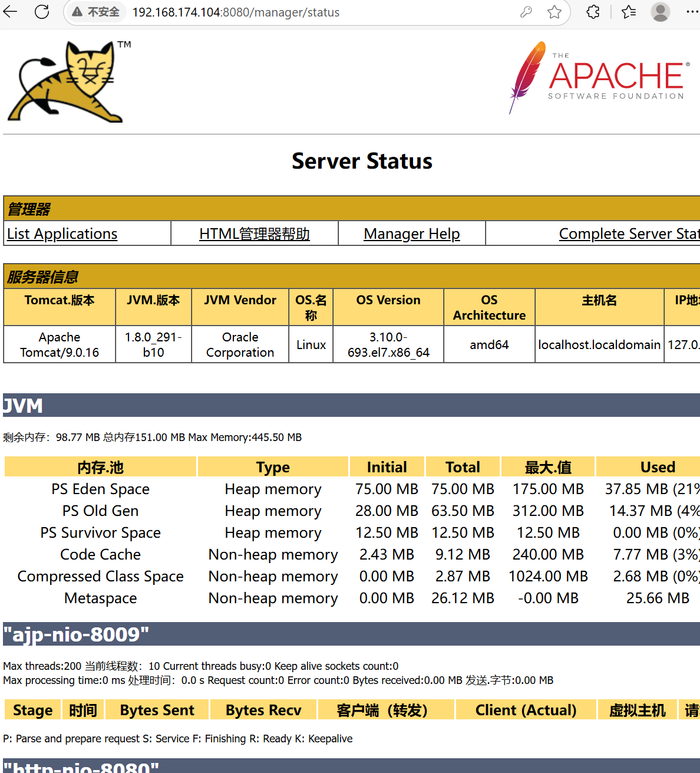Open the Manager Help link

[x=412, y=233]
